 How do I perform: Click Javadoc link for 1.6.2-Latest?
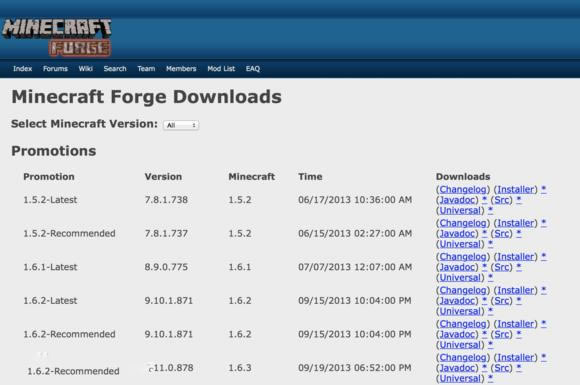pyautogui.click(x=457, y=301)
